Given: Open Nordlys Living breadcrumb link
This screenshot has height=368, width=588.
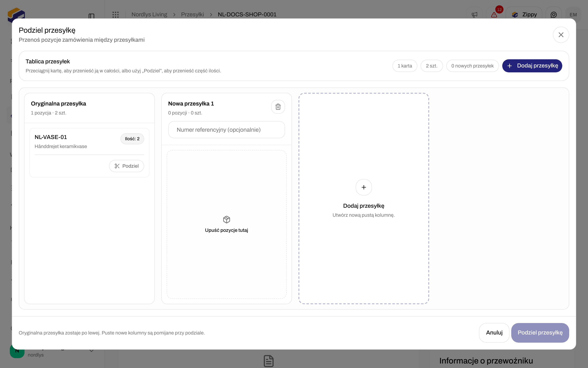Looking at the screenshot, I should (x=149, y=14).
